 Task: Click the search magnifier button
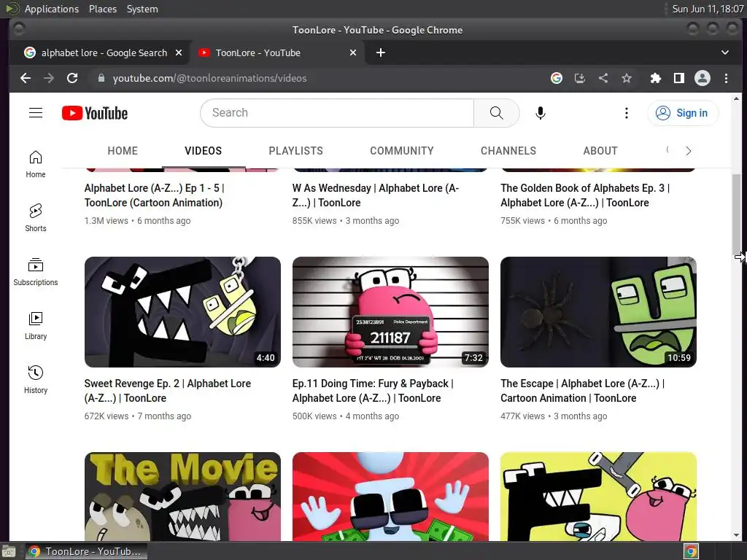pyautogui.click(x=496, y=113)
